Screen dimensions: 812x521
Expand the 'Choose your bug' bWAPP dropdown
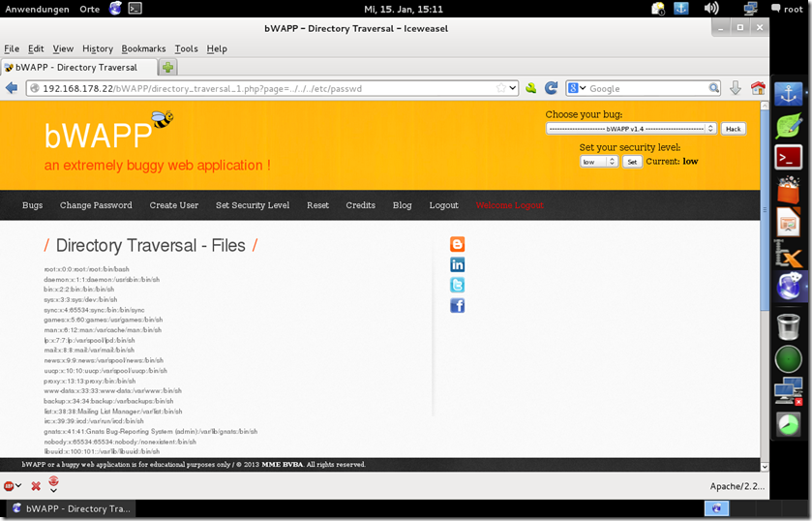pos(631,129)
